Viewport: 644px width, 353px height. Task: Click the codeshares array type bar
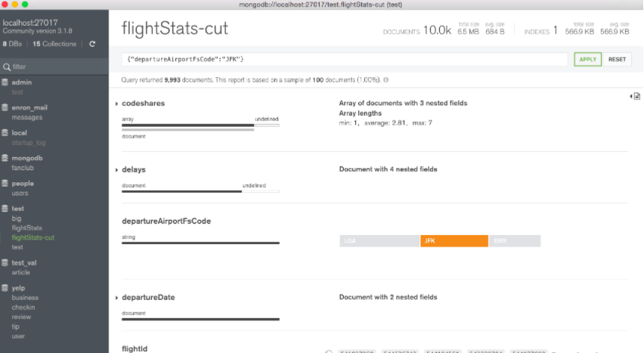pos(188,125)
